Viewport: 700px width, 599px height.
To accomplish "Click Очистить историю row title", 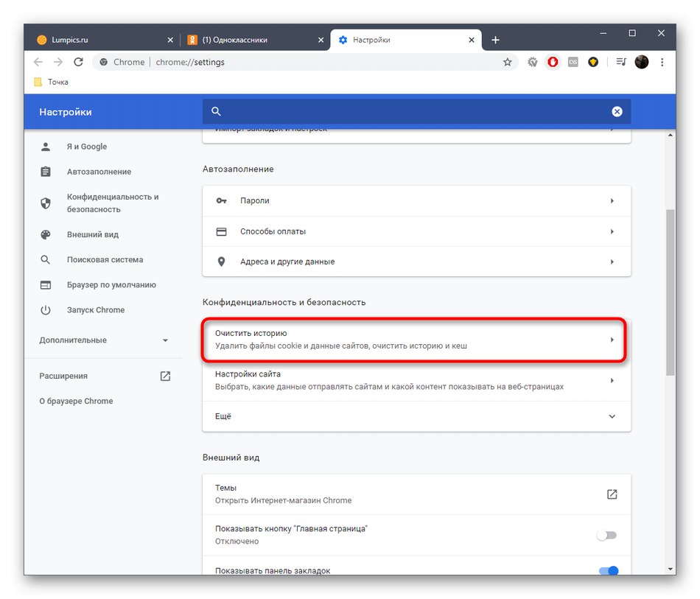I will point(251,333).
